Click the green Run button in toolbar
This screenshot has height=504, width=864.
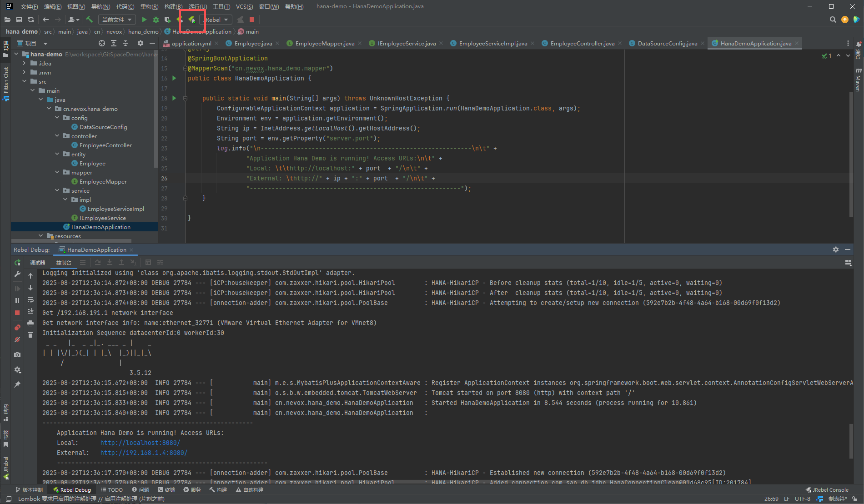[x=144, y=20]
